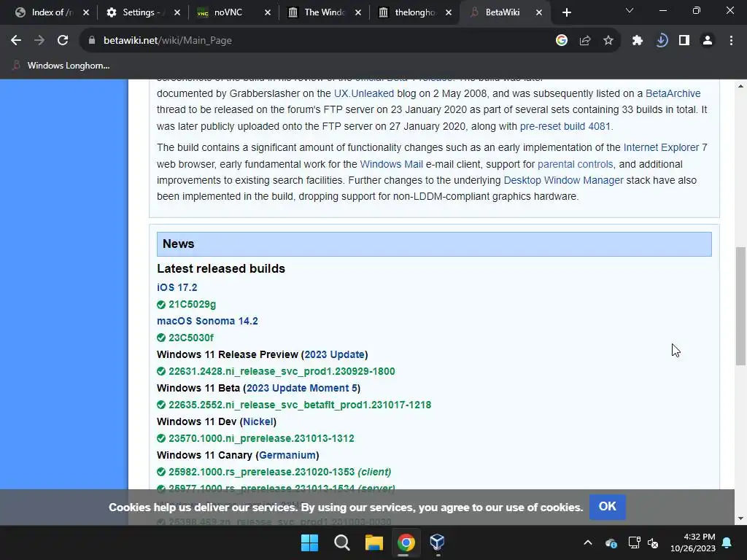Screen dimensions: 747x560
Task: Click the News section header
Action: (434, 244)
